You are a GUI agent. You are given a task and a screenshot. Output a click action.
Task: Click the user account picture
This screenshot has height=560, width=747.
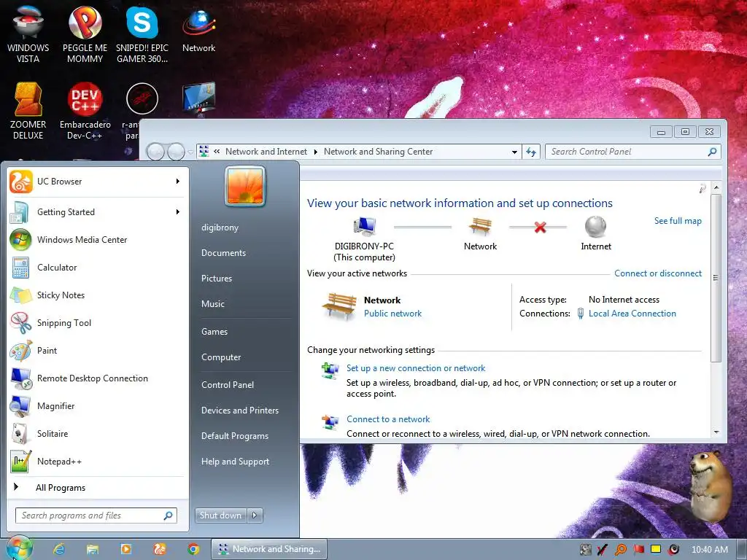(x=245, y=186)
